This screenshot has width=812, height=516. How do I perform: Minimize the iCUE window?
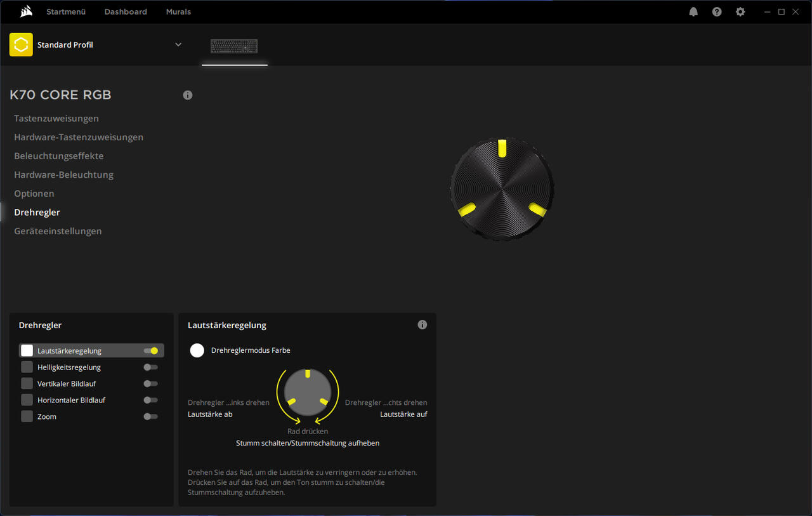coord(768,12)
